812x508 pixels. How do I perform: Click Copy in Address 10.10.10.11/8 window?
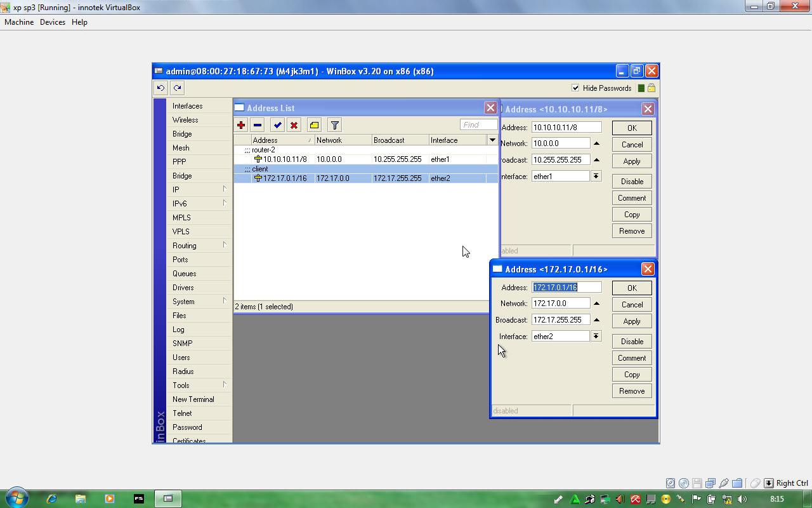pos(632,214)
